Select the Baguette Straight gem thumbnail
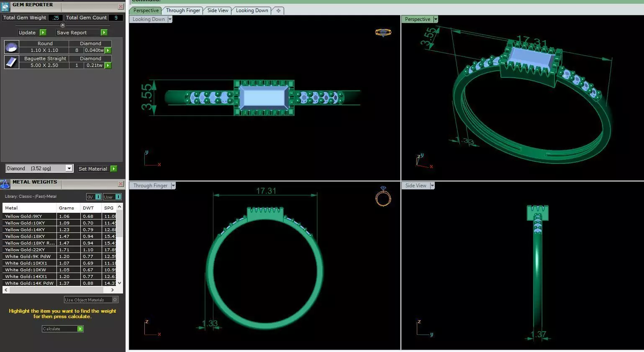The height and width of the screenshot is (352, 644). (x=11, y=62)
